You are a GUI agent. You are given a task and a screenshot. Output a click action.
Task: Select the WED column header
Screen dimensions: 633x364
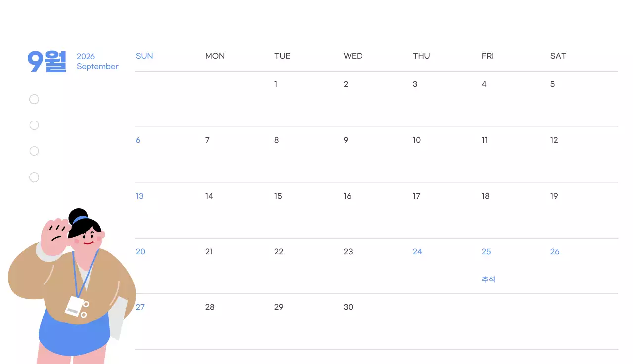(353, 56)
